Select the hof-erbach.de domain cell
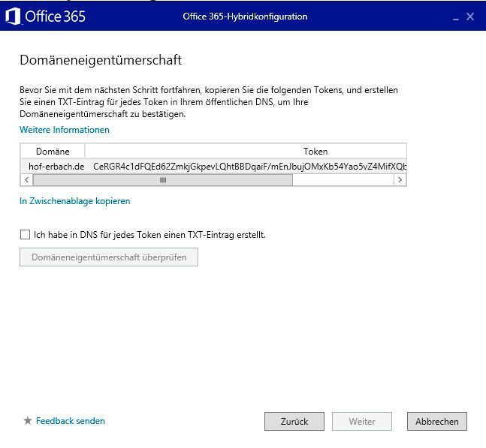This screenshot has height=448, width=486. [x=56, y=167]
